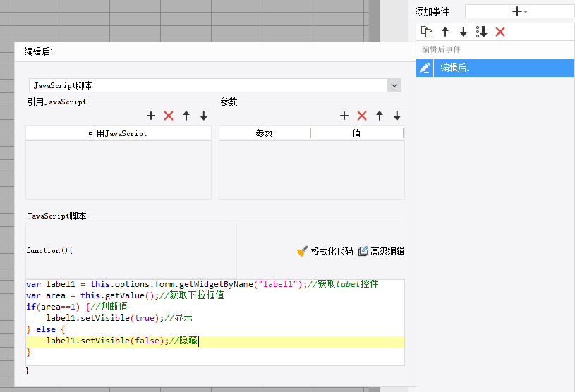Move the 参数 entry down
The image size is (575, 392).
pyautogui.click(x=397, y=116)
